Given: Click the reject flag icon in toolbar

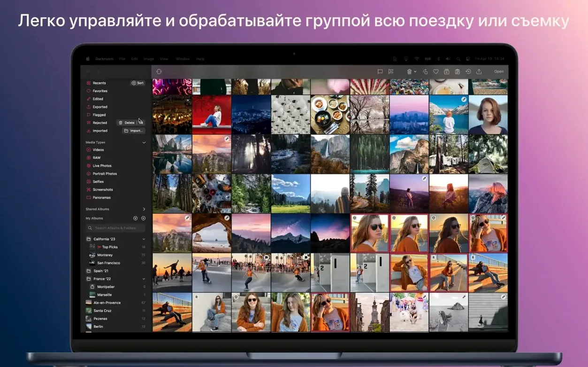Looking at the screenshot, I should (x=390, y=71).
